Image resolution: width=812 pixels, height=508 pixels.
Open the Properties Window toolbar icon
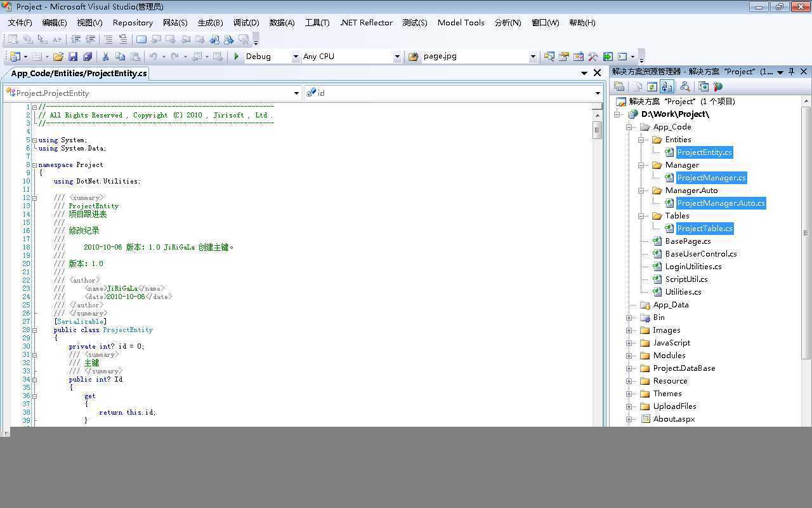click(x=563, y=57)
